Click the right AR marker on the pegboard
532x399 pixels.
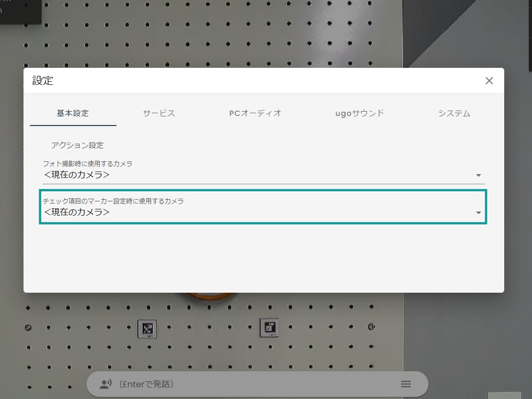pyautogui.click(x=269, y=328)
